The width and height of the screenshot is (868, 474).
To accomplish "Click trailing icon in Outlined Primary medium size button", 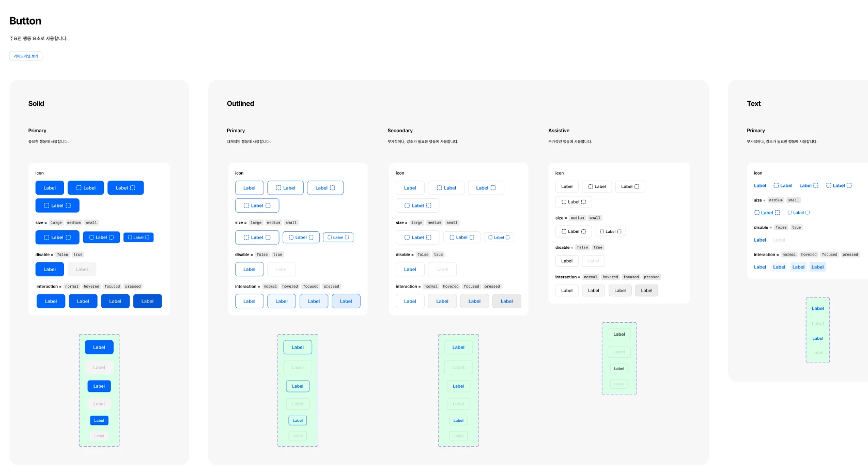I will click(x=311, y=238).
